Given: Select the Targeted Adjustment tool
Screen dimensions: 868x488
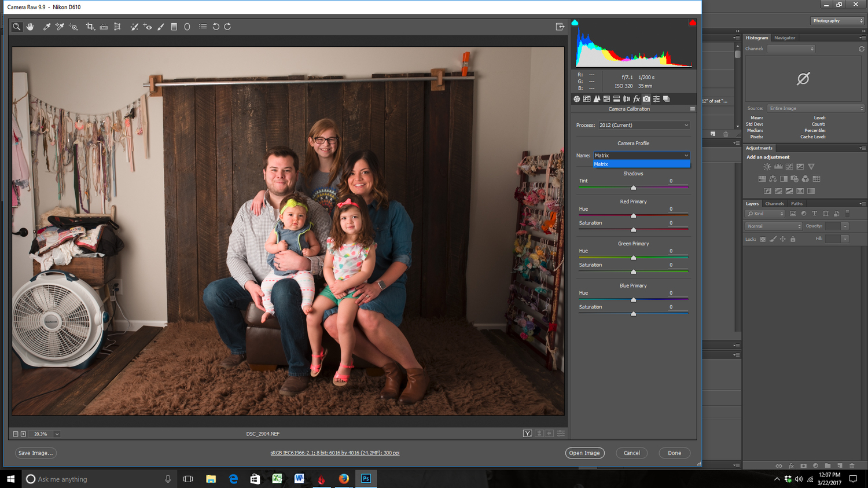Looking at the screenshot, I should 73,27.
